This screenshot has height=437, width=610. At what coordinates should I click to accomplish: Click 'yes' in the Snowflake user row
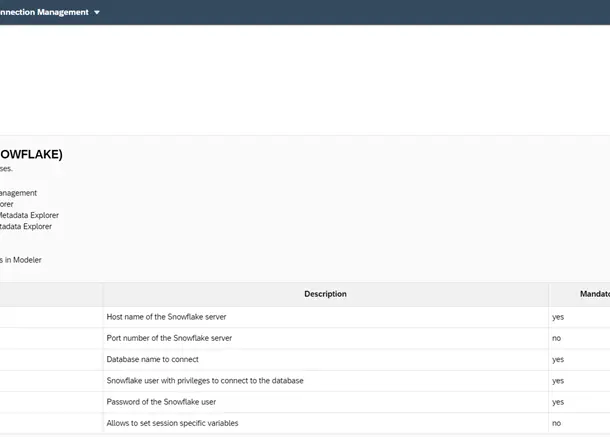558,381
